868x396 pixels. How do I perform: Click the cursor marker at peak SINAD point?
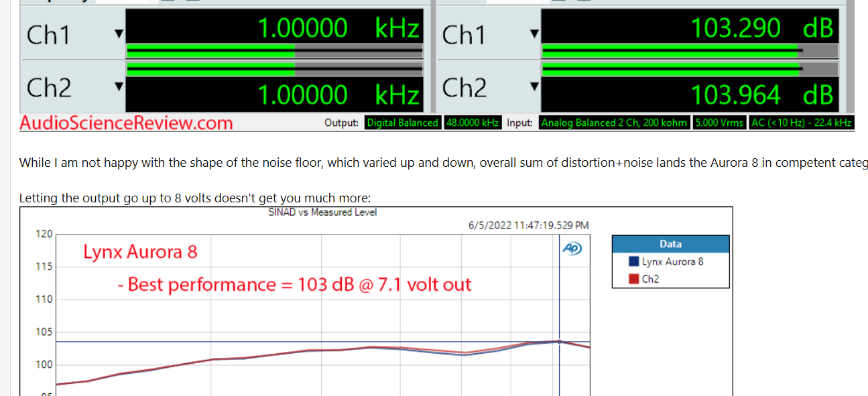(560, 342)
